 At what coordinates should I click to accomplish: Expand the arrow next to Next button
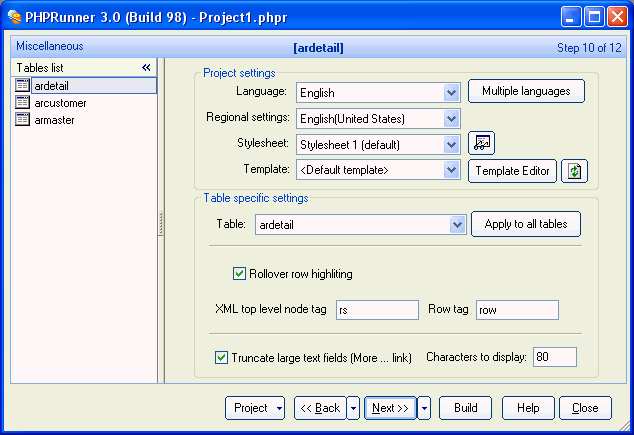tap(424, 408)
